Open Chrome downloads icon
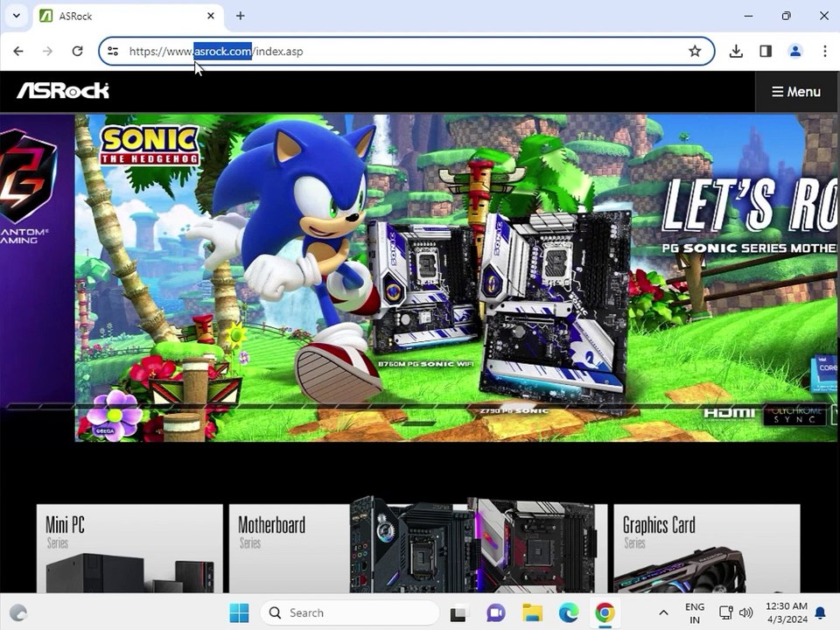840x630 pixels. [x=736, y=52]
